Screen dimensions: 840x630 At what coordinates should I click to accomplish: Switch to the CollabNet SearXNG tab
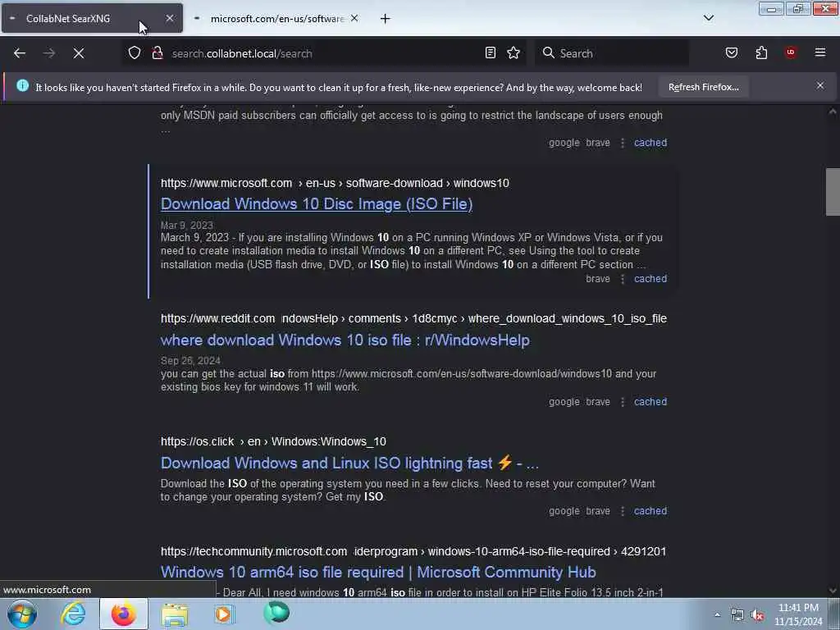pyautogui.click(x=92, y=18)
